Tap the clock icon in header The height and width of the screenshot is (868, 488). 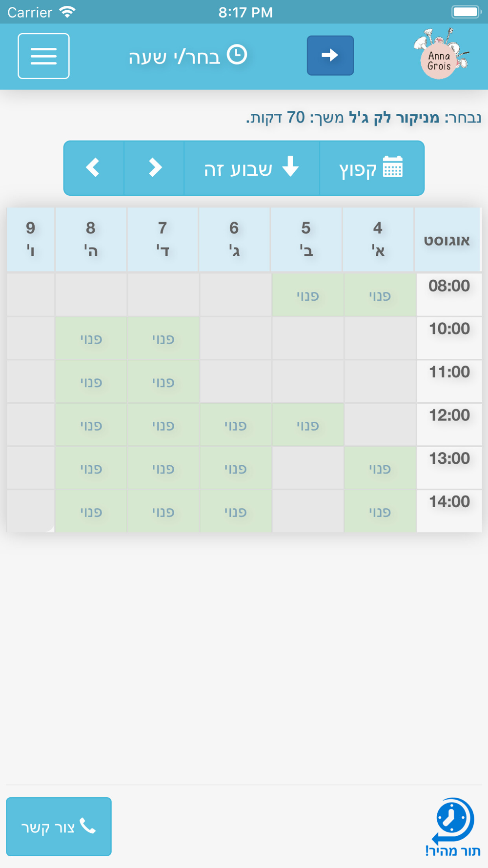pos(237,55)
